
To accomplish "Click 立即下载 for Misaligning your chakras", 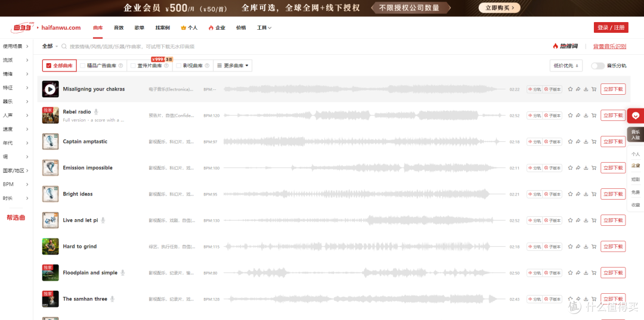I will coord(613,89).
